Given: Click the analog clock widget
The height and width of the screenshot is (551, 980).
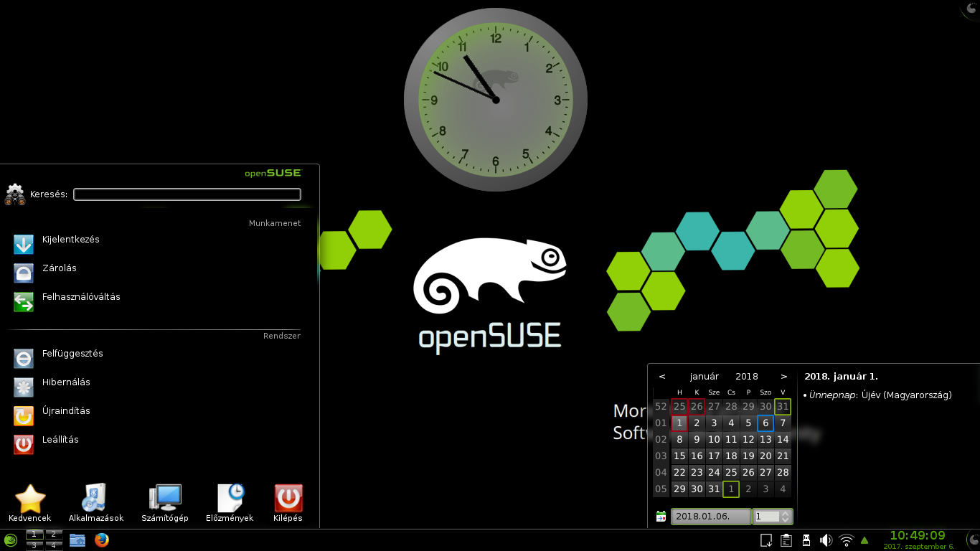Looking at the screenshot, I should pos(496,100).
